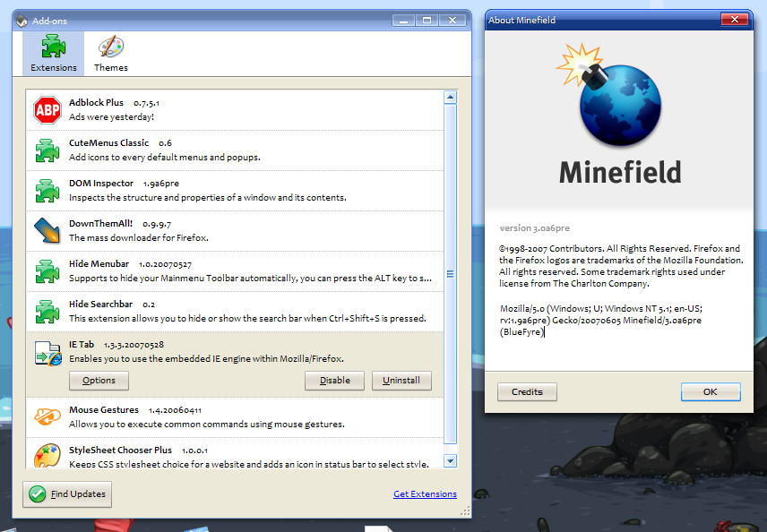This screenshot has height=532, width=767.
Task: Click the Hide Searchbar puzzle piece icon
Action: point(47,312)
